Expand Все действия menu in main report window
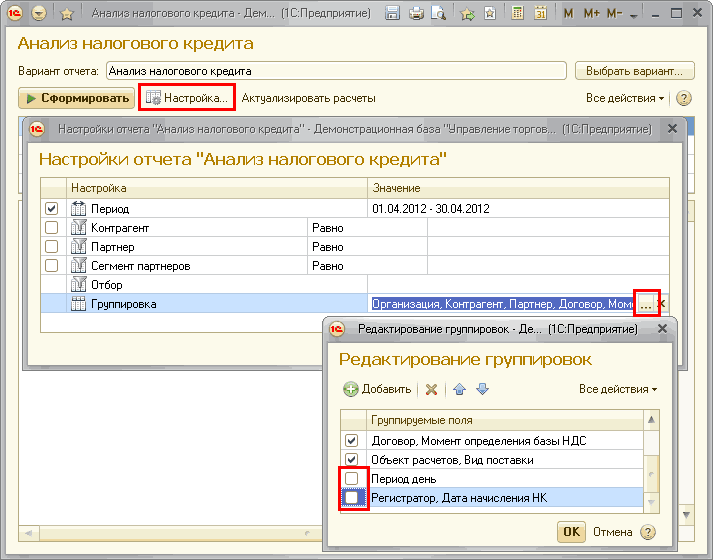The image size is (713, 560). tap(625, 98)
